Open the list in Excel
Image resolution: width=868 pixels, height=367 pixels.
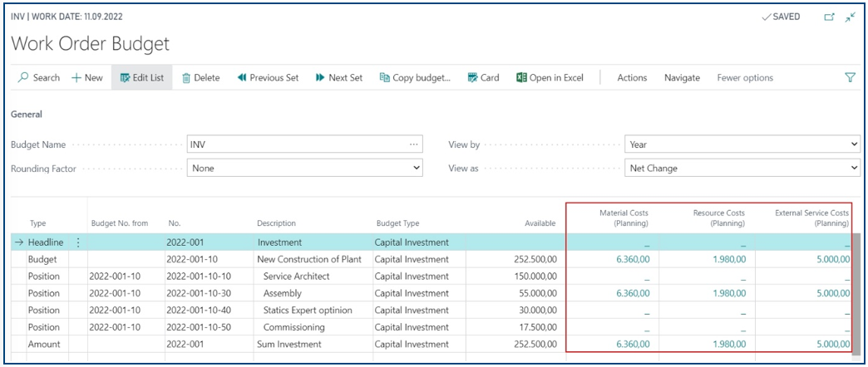click(x=550, y=78)
